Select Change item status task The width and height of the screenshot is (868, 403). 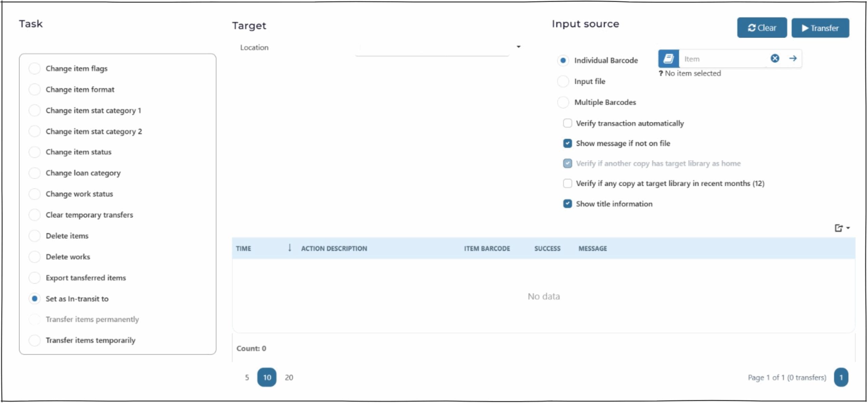35,152
